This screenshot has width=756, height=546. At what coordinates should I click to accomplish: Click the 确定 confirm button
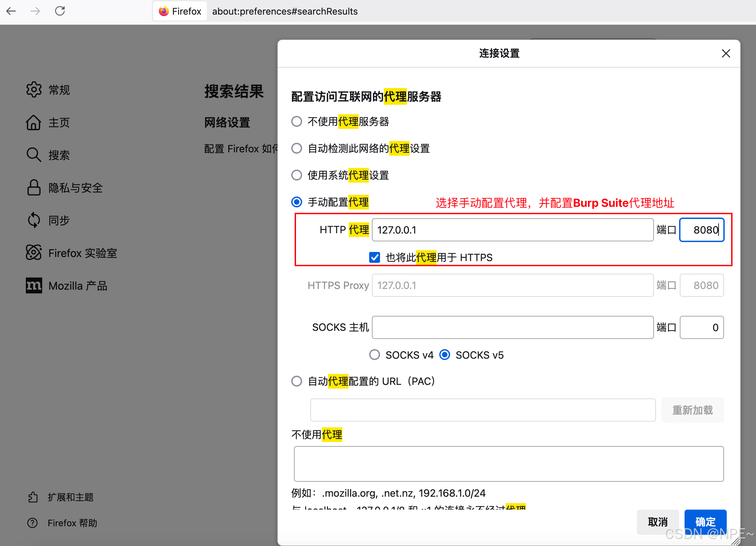(x=705, y=522)
